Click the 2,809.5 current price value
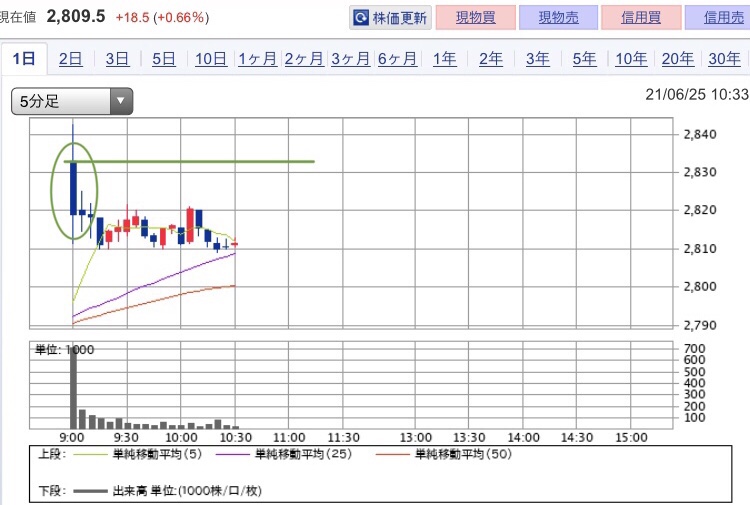750x505 pixels. [x=76, y=16]
